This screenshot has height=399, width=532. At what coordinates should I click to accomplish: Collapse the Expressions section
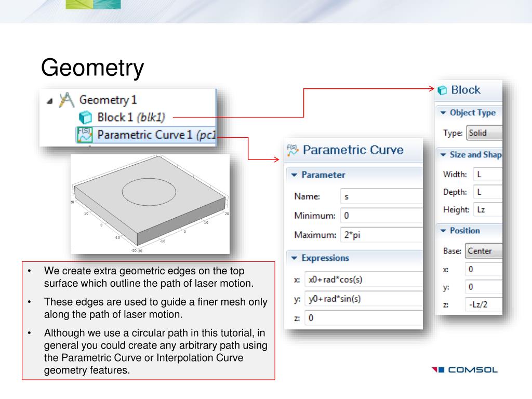tap(294, 258)
